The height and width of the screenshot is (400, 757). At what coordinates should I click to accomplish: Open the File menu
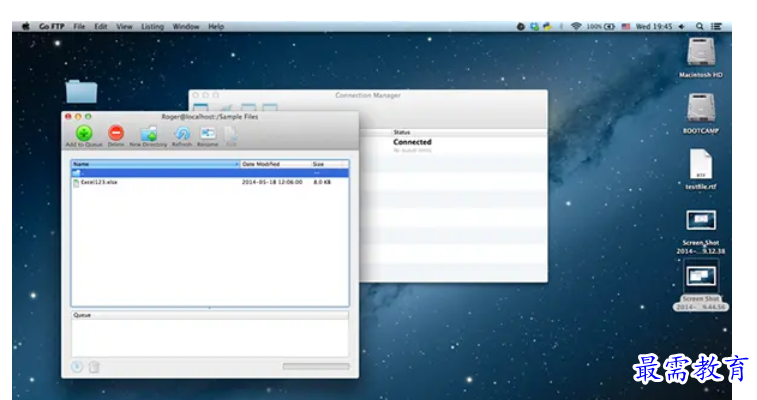(79, 27)
